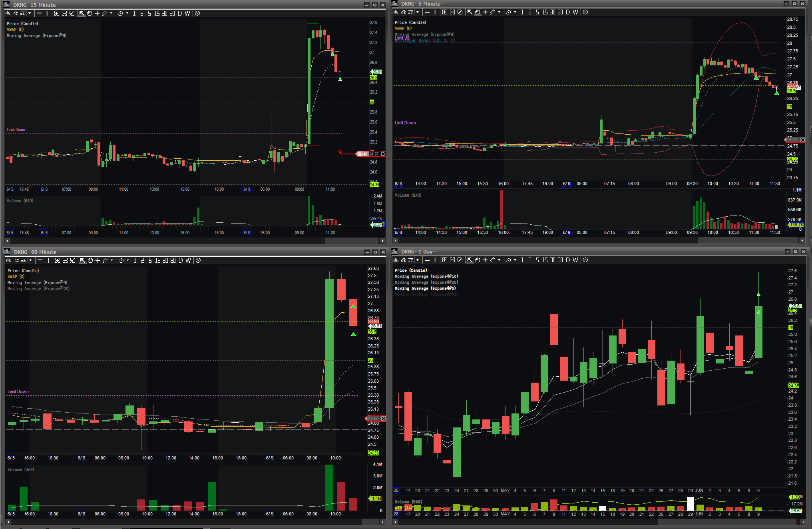This screenshot has height=529, width=812.
Task: Click the clock icon in 60 Minute toolbar
Action: tap(121, 260)
